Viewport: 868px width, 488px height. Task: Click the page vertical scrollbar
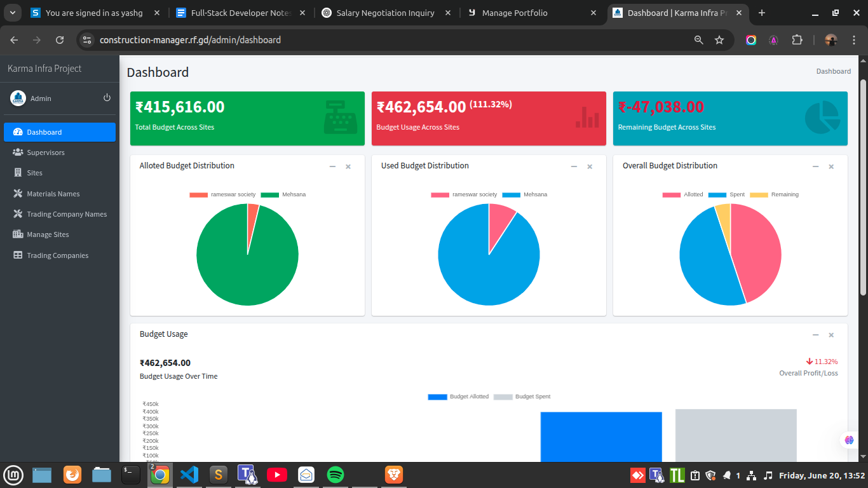(863, 187)
